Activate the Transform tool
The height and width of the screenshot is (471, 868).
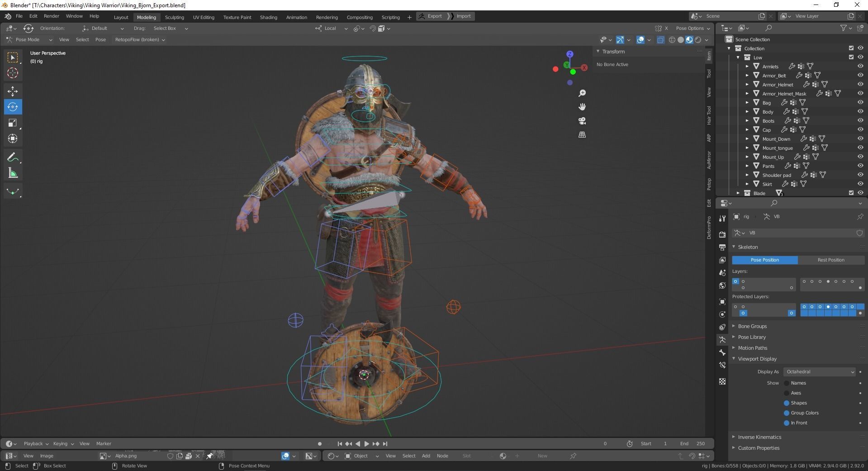pyautogui.click(x=13, y=138)
